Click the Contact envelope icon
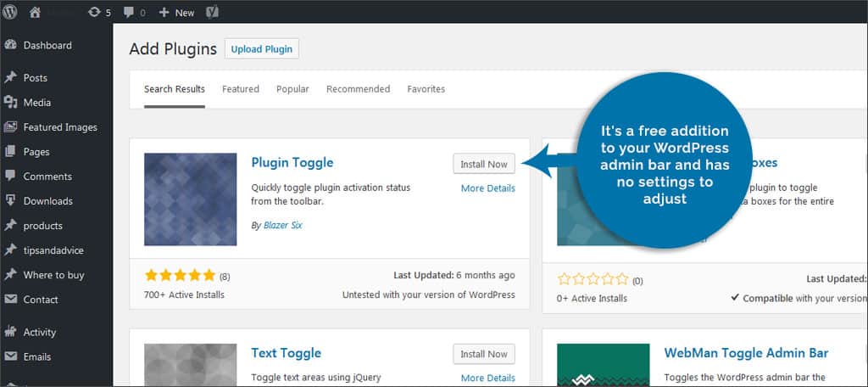 (x=10, y=300)
